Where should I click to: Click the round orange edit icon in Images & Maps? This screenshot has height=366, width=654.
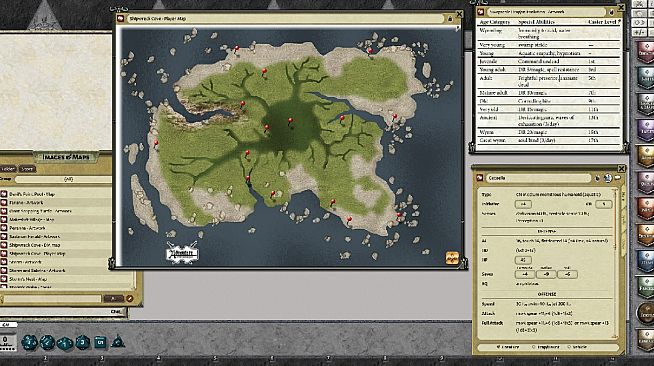pos(130,298)
